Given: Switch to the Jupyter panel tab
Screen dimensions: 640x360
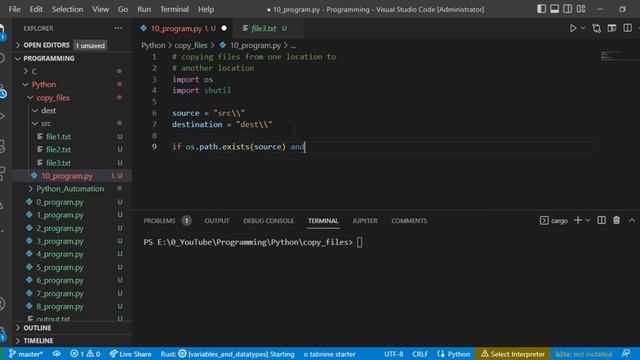Looking at the screenshot, I should (364, 221).
